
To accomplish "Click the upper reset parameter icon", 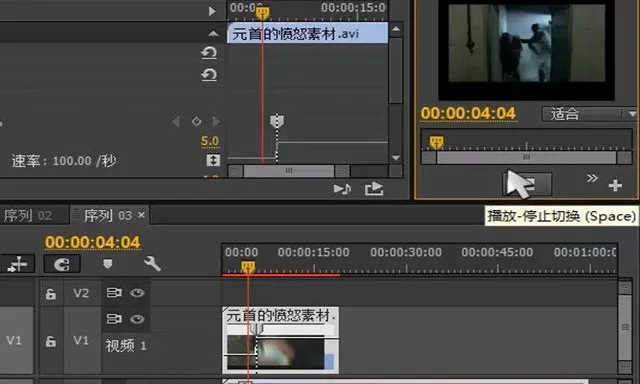I will pyautogui.click(x=209, y=53).
